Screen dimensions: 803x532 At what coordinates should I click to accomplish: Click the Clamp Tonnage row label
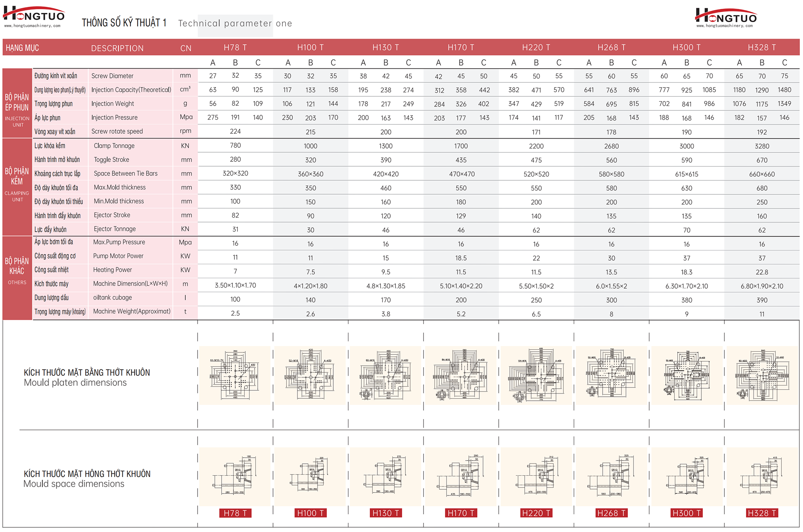click(114, 146)
